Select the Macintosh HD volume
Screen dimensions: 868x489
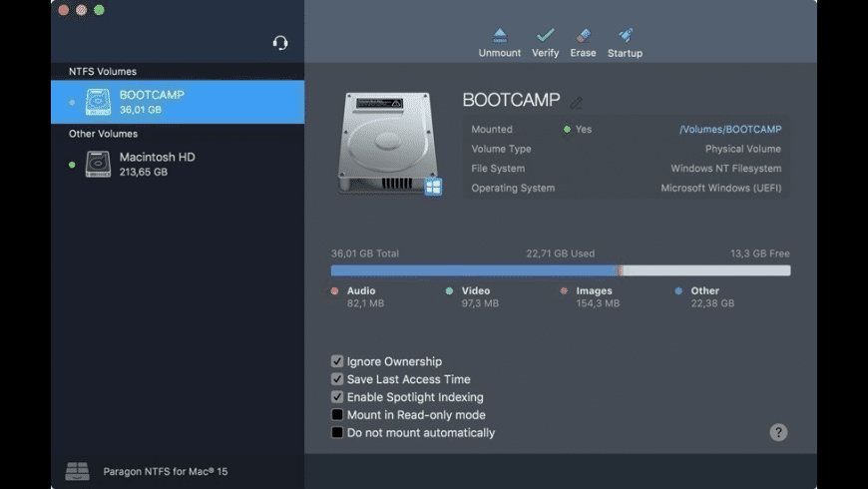pos(178,165)
